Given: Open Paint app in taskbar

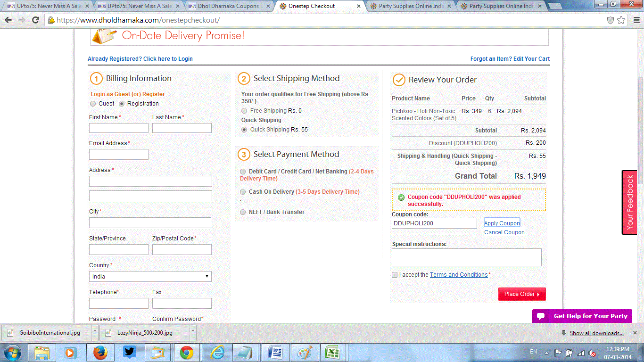Looking at the screenshot, I should click(x=304, y=353).
